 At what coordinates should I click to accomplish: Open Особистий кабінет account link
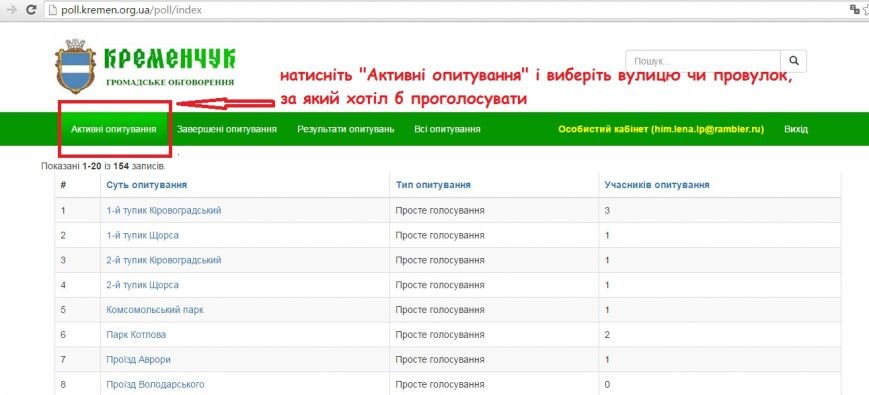(661, 129)
